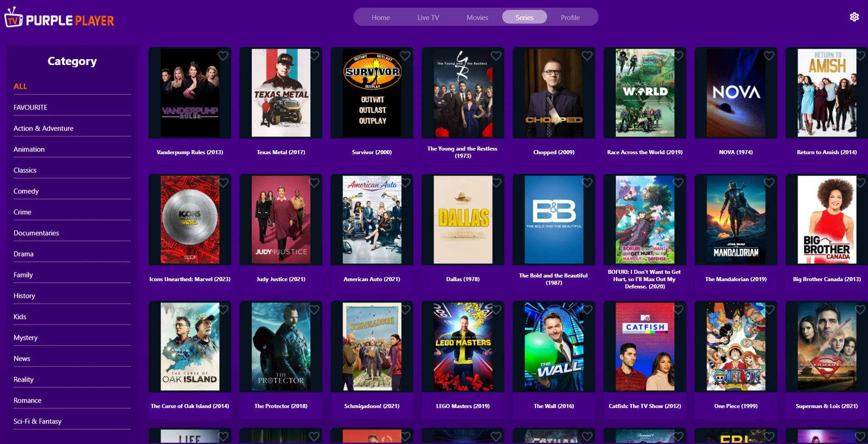Image resolution: width=868 pixels, height=444 pixels.
Task: Heart the American Auto card
Action: [405, 182]
